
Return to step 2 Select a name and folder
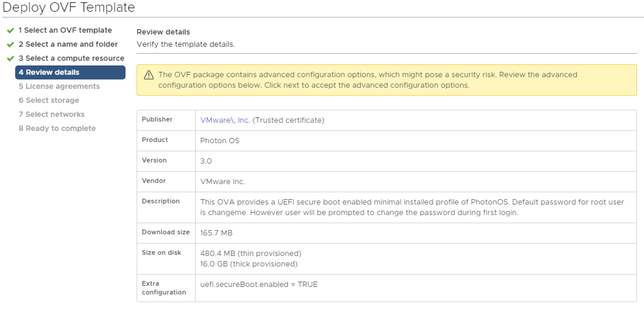(x=68, y=44)
